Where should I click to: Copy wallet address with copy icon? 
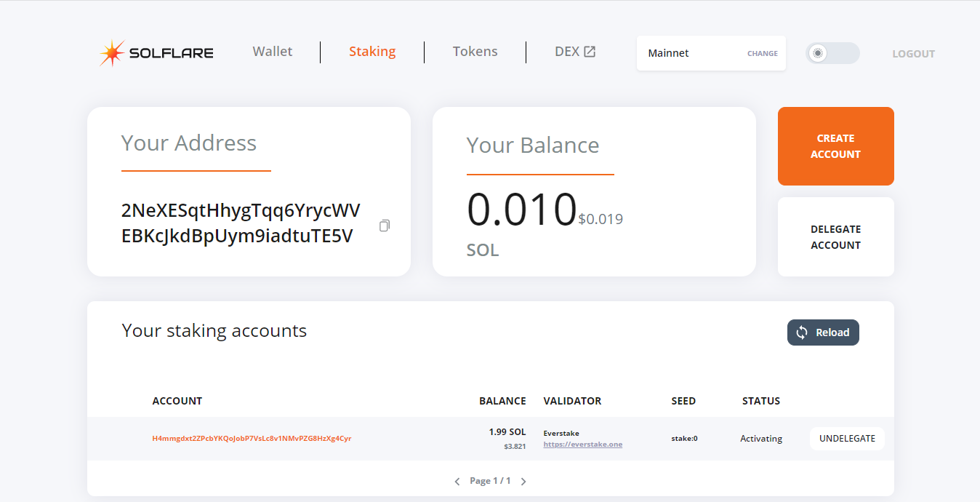385,226
